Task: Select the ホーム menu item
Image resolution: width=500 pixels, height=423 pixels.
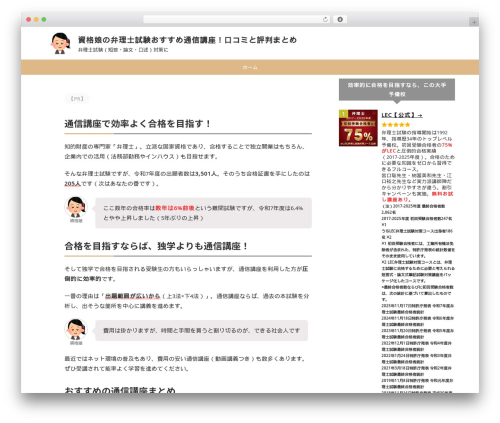Action: point(250,67)
